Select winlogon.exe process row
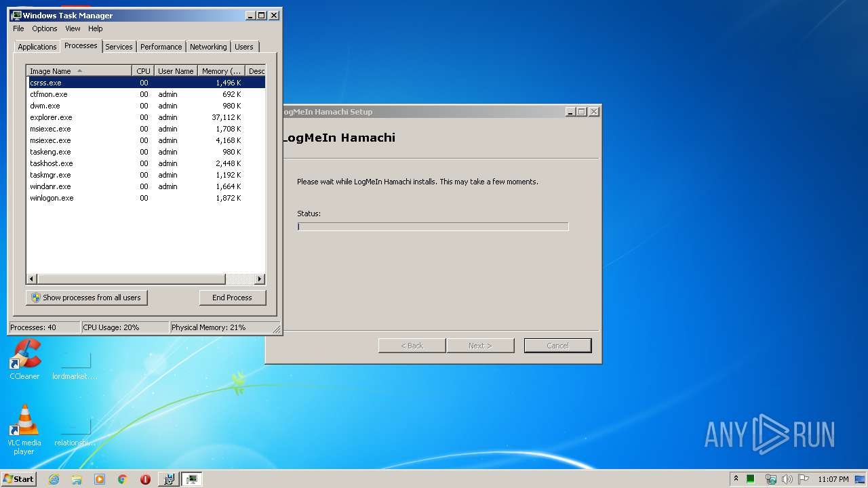 pos(146,198)
